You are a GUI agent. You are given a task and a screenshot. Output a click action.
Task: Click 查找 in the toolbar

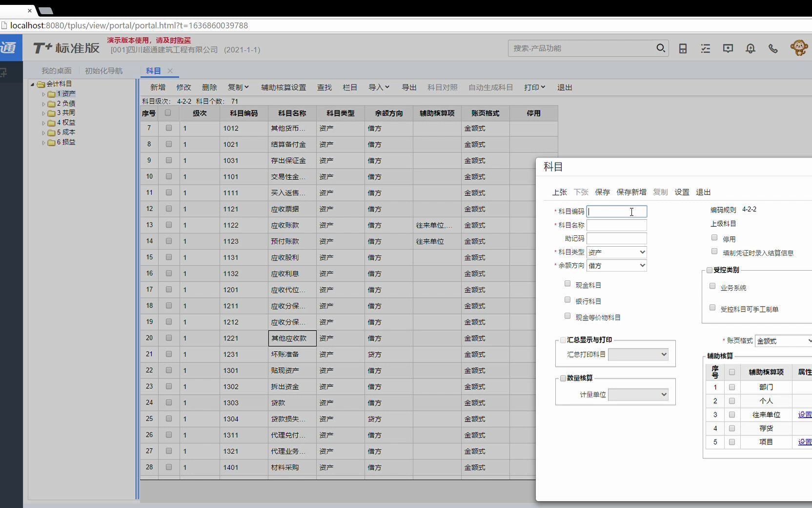pos(325,87)
